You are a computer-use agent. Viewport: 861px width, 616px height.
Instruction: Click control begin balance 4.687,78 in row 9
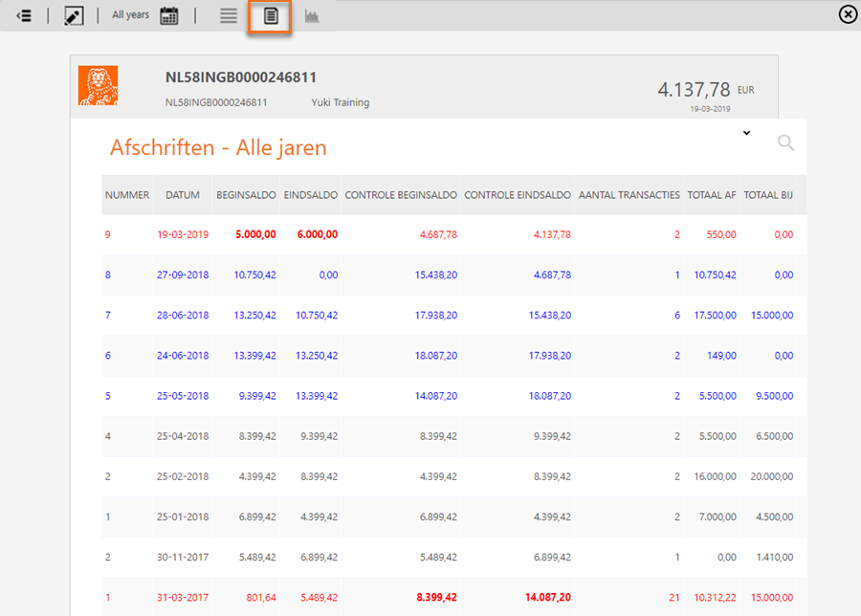tap(438, 234)
